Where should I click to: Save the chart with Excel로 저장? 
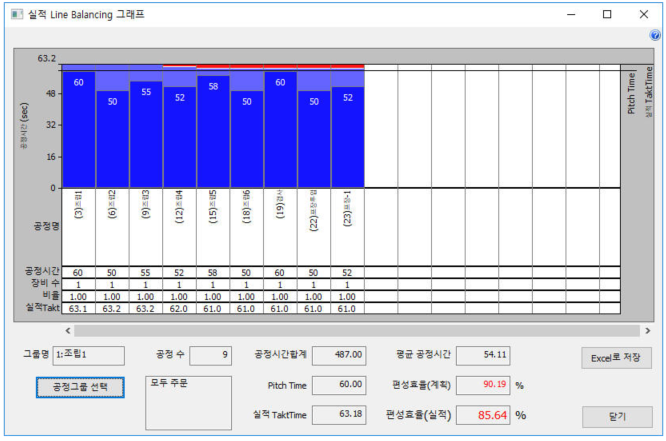(616, 357)
